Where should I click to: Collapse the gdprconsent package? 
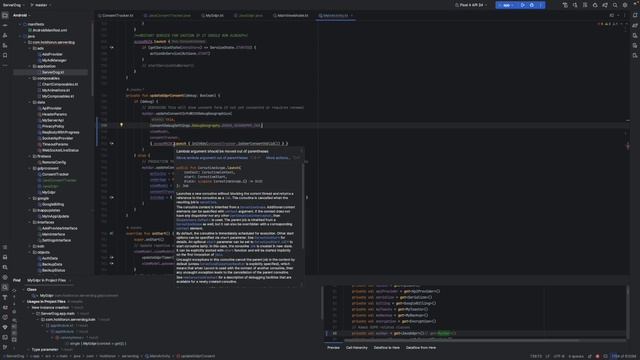pos(30,168)
